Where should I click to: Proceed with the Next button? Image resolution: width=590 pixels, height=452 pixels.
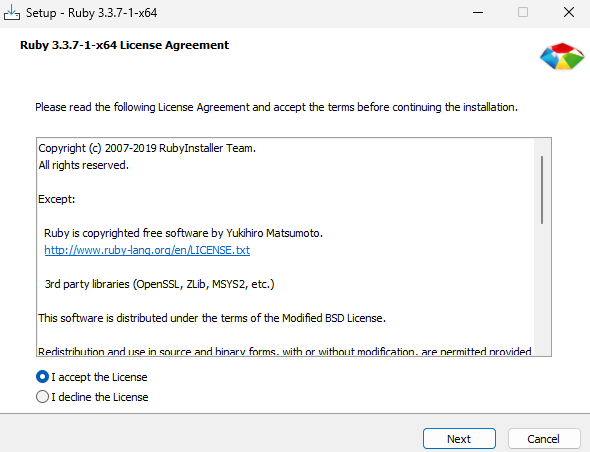coord(459,438)
